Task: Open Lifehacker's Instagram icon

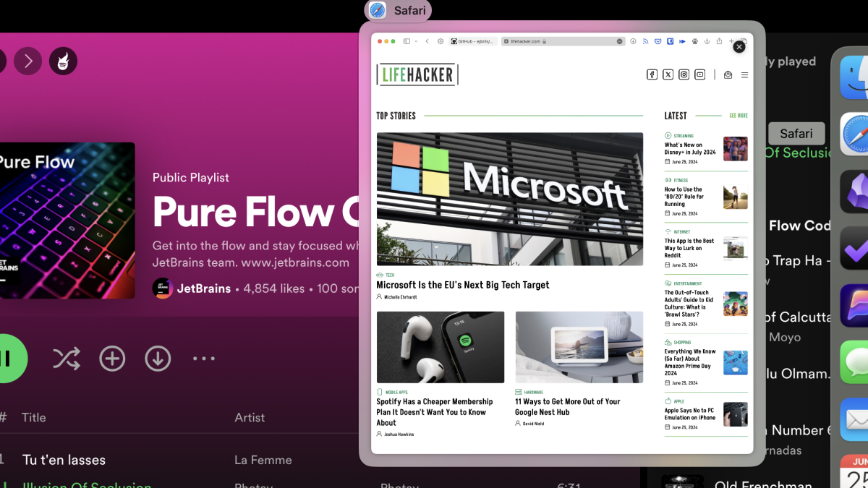Action: (x=684, y=74)
